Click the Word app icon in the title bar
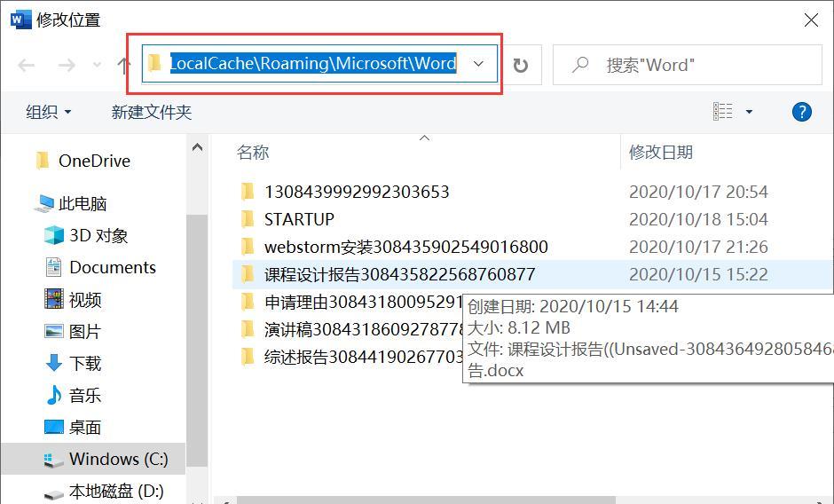Viewport: 834px width, 504px height. click(x=20, y=20)
